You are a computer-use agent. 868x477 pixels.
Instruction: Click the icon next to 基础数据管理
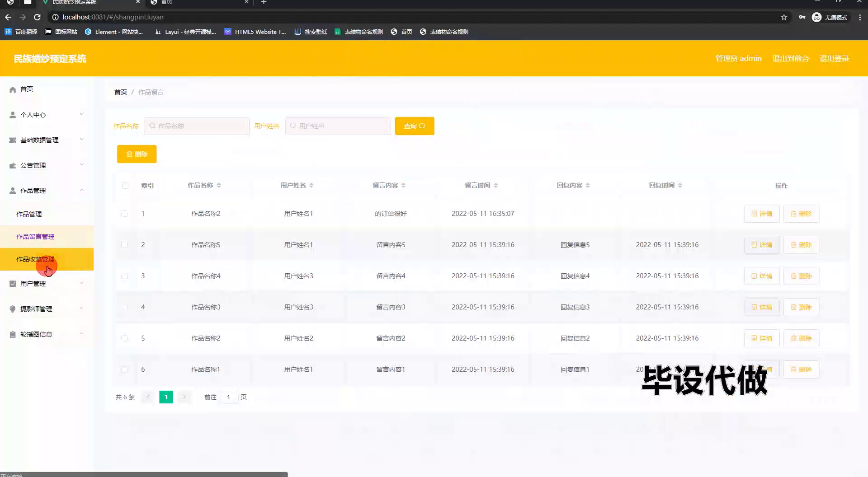coord(13,140)
